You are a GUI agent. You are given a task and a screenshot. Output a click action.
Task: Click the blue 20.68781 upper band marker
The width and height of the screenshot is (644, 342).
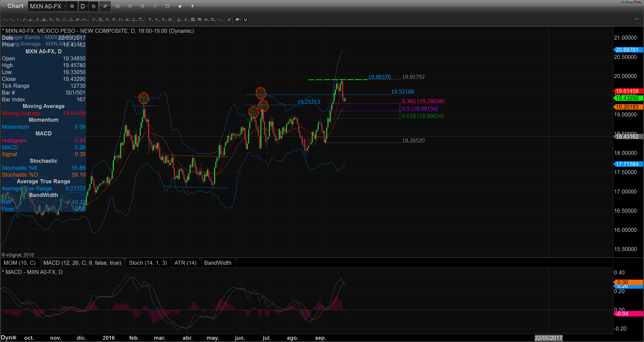[x=628, y=50]
